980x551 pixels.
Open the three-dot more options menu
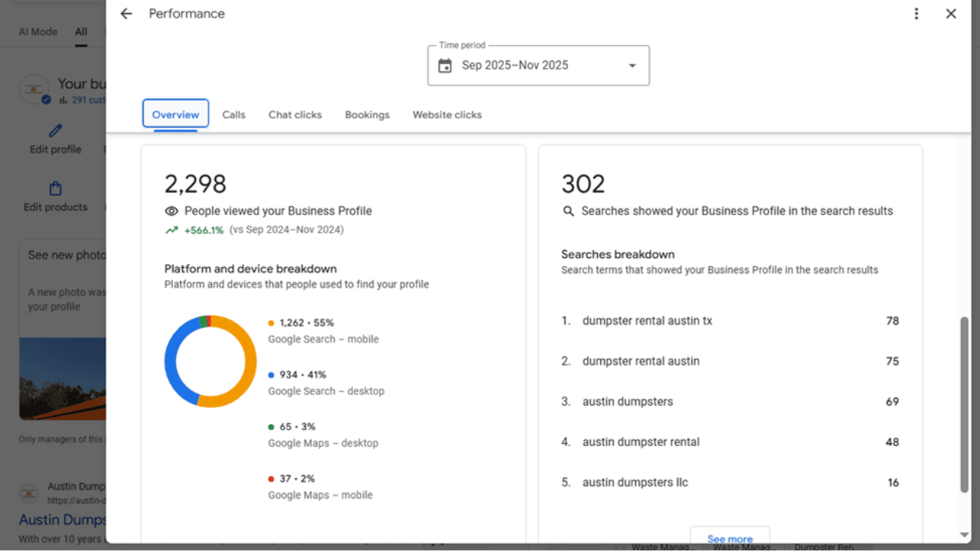tap(916, 14)
